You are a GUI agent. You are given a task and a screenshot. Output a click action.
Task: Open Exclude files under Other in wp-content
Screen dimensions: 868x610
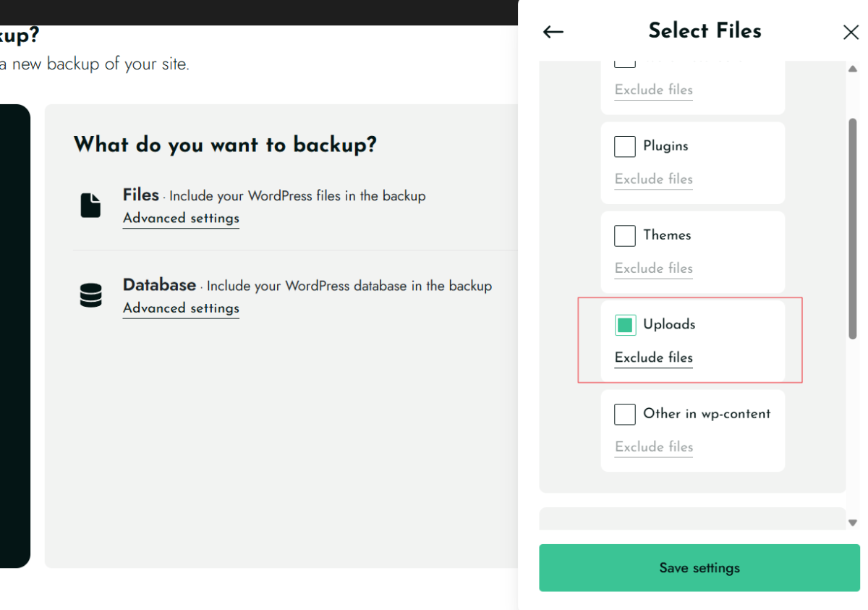click(x=653, y=446)
